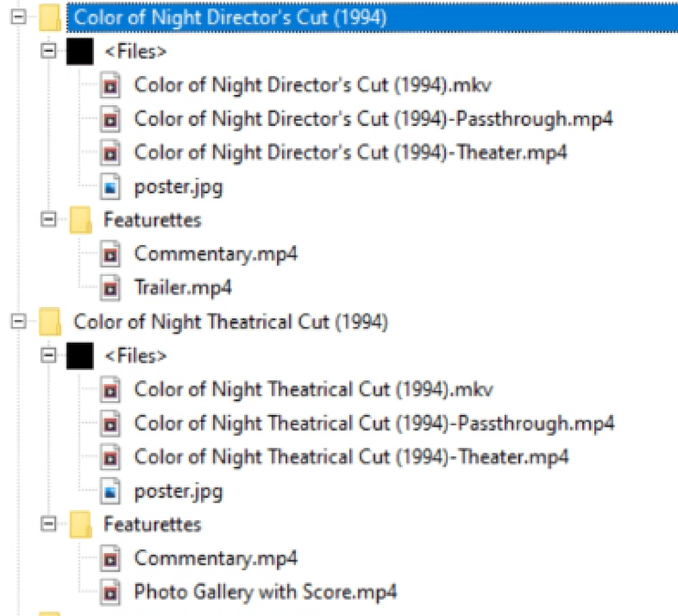Collapse the Color of Night Director's Cut folder
The height and width of the screenshot is (616, 678).
(x=18, y=17)
